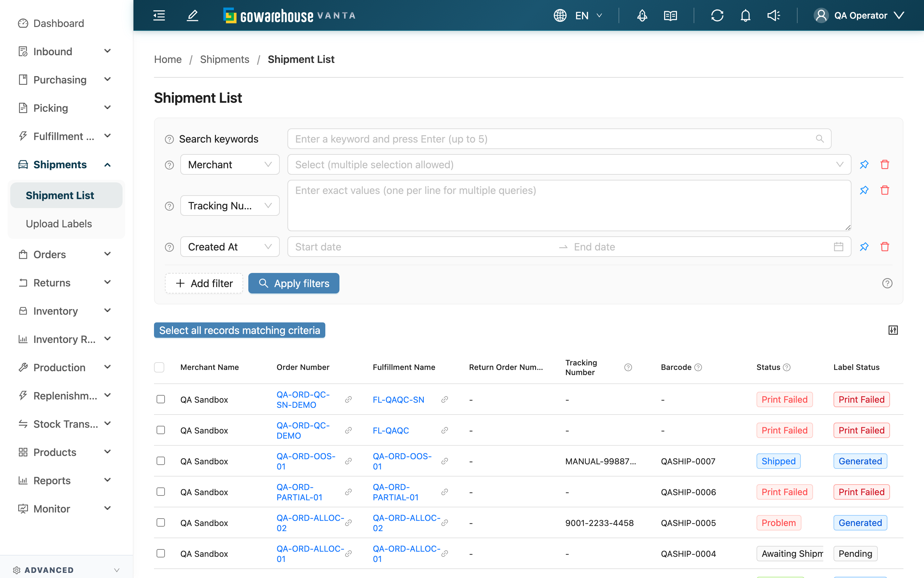The width and height of the screenshot is (924, 578).
Task: Check the QA-ORD-PARTIAL-01 row checkbox
Action: tap(161, 492)
